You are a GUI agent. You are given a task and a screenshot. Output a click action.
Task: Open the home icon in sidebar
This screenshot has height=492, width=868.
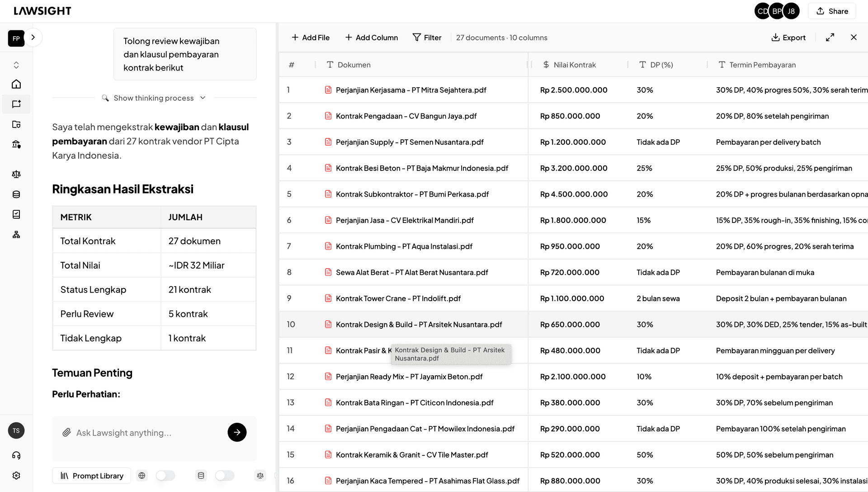click(16, 84)
